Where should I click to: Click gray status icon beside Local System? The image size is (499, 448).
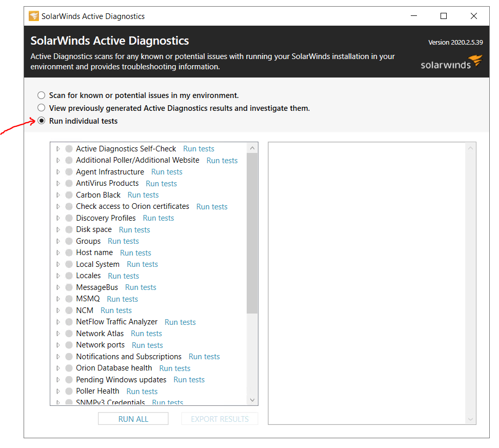[x=69, y=264]
